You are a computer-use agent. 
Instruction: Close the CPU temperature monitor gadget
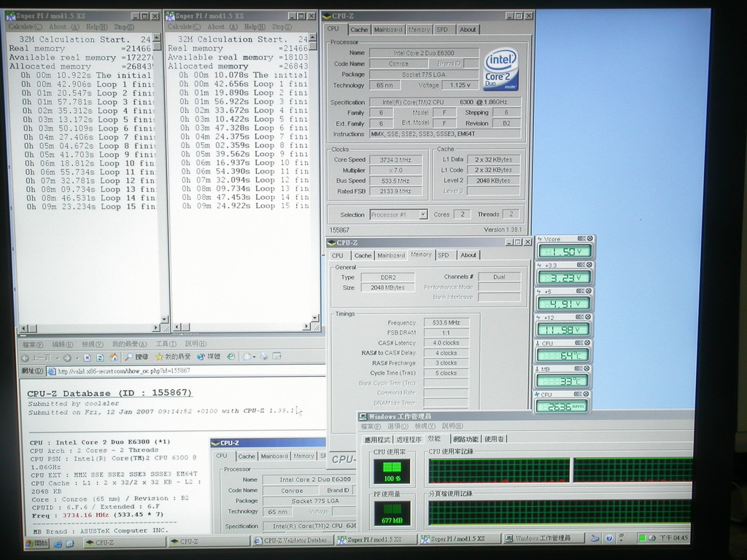(x=587, y=343)
